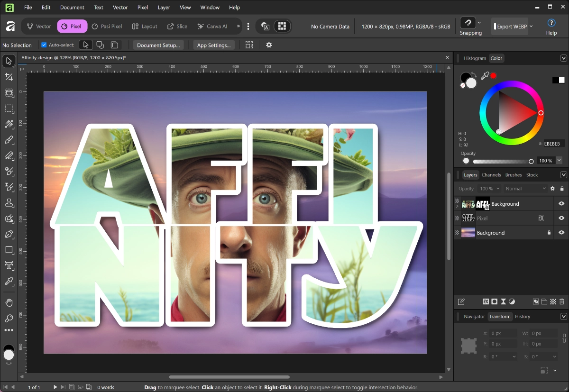Open the blend mode Normal dropdown

525,189
